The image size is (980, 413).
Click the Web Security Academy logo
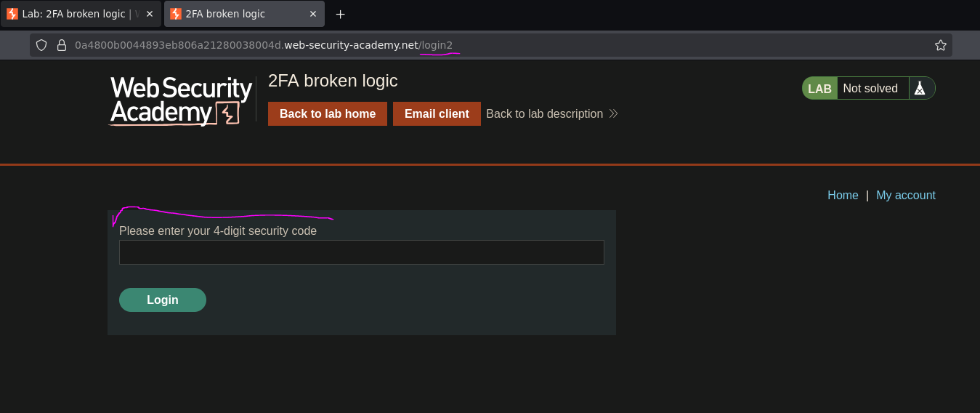181,101
